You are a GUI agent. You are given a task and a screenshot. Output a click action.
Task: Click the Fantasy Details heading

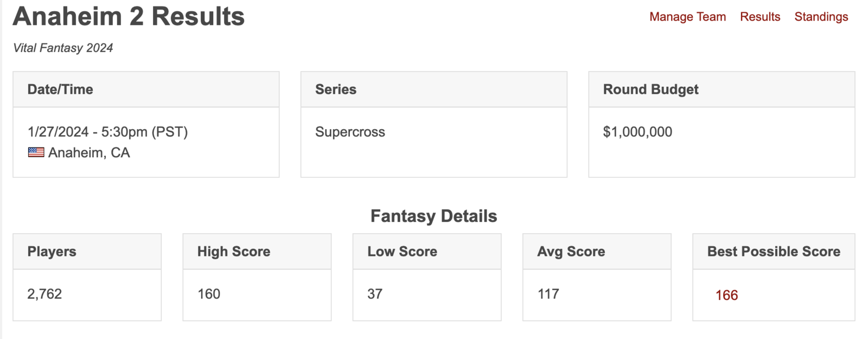click(434, 216)
